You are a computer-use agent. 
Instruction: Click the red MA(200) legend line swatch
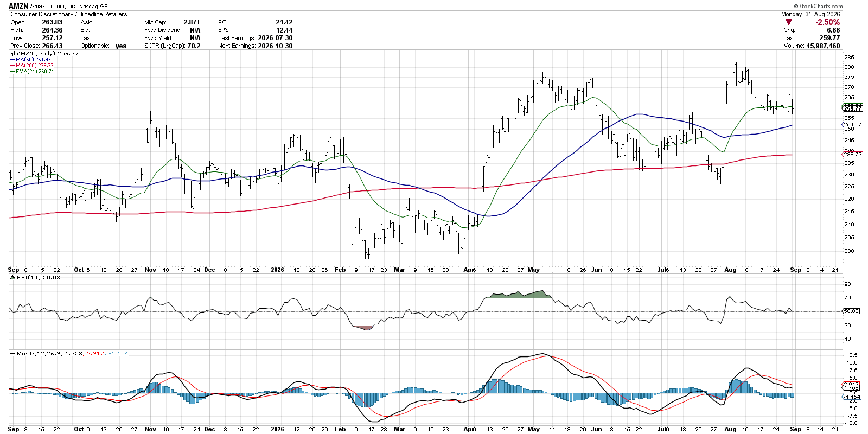(12, 66)
